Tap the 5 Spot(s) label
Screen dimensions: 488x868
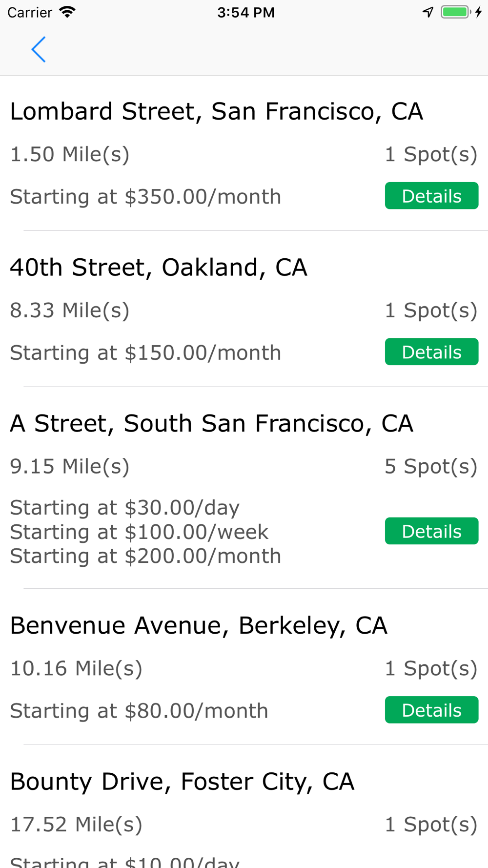(430, 466)
